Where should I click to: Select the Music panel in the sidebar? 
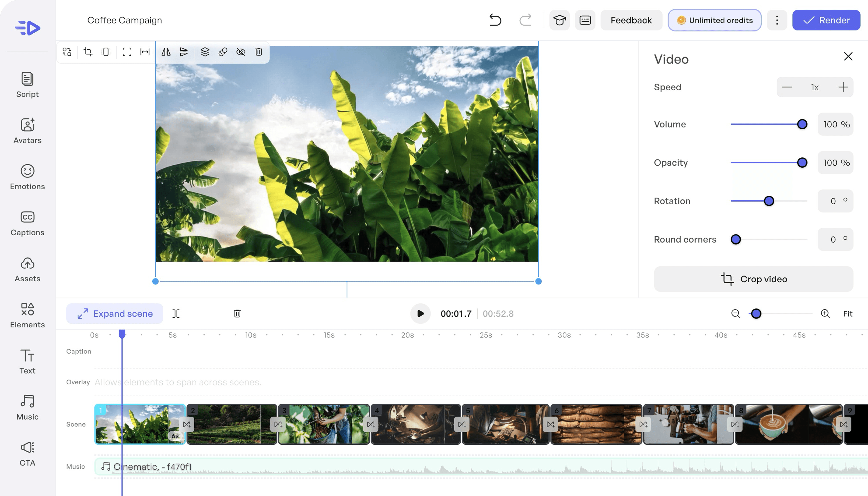[x=27, y=407]
